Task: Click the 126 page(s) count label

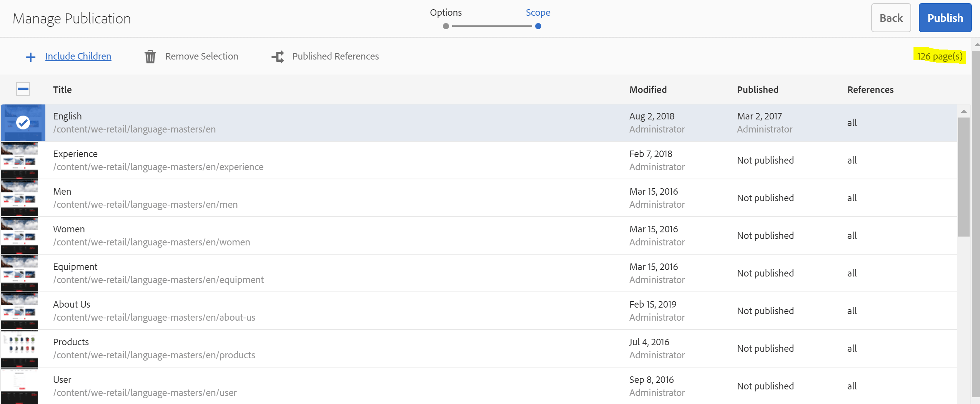Action: click(x=939, y=56)
